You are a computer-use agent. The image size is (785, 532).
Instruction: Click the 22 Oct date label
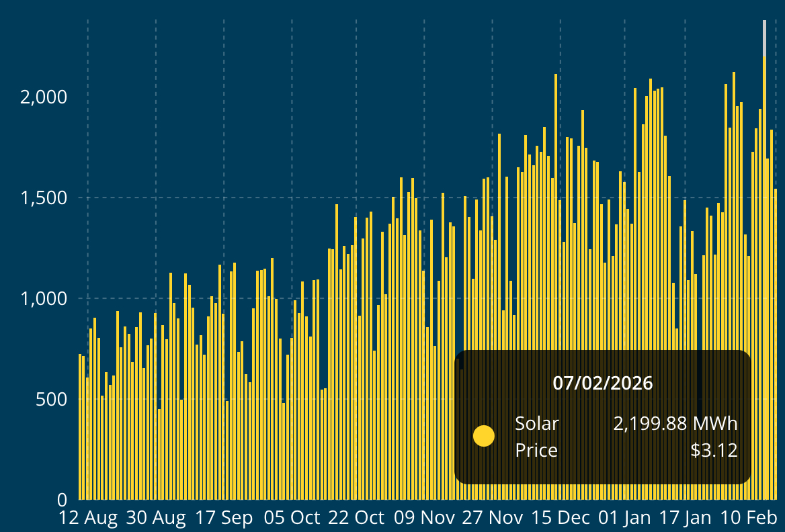(x=356, y=518)
